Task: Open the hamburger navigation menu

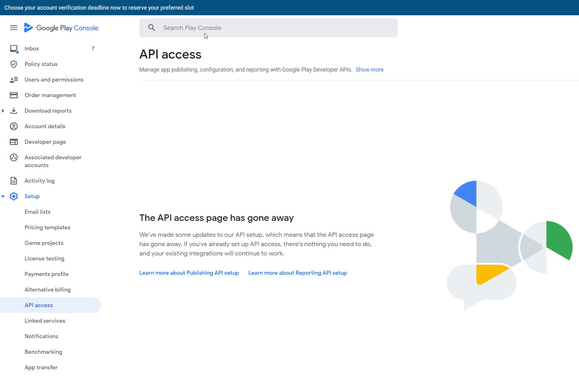Action: (14, 28)
